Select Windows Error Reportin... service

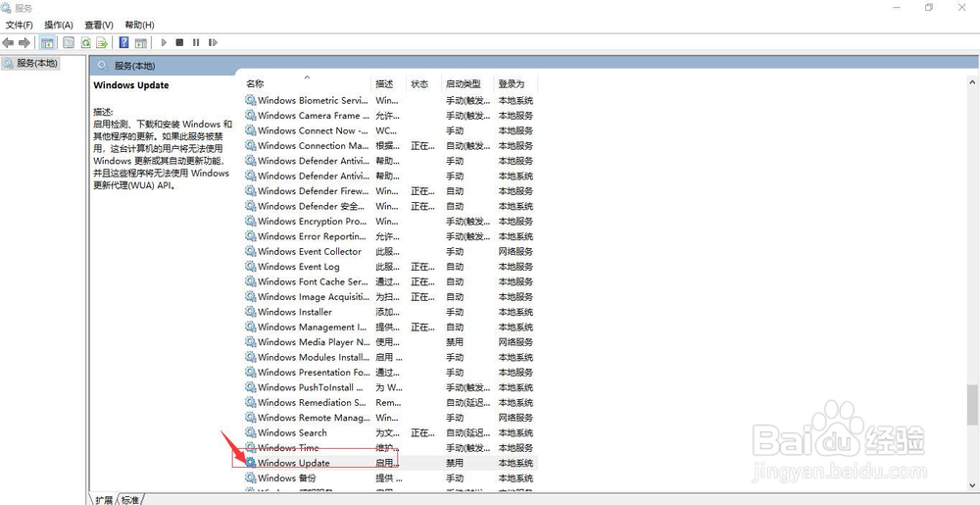312,236
